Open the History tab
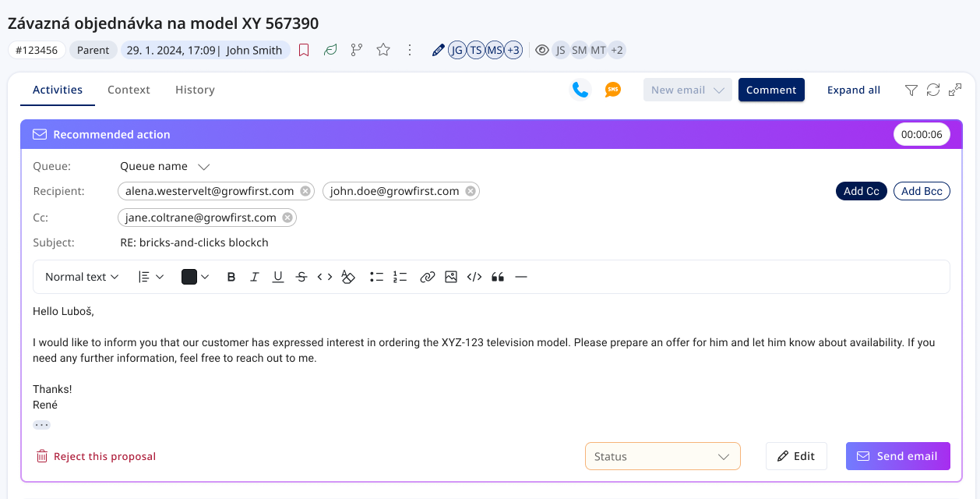The height and width of the screenshot is (499, 980). (195, 90)
